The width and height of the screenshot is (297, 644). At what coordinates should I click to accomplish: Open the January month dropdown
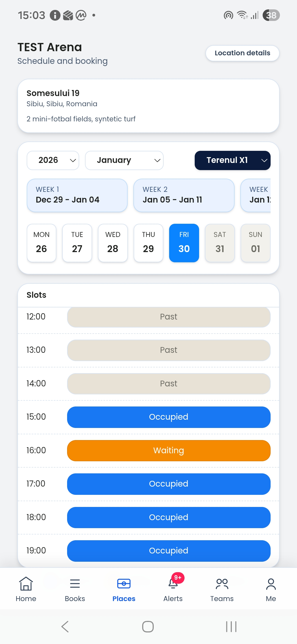pos(124,160)
